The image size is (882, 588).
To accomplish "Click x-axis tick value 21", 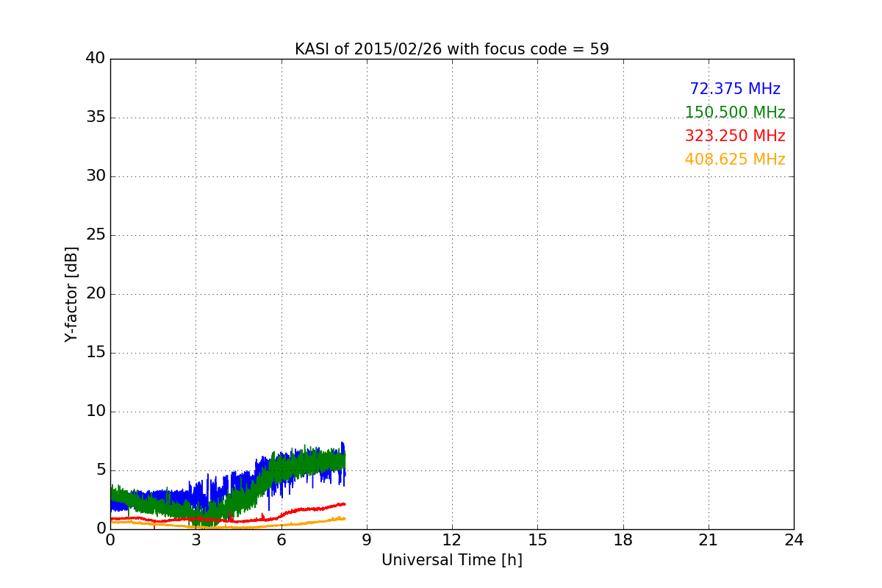I will (x=709, y=539).
